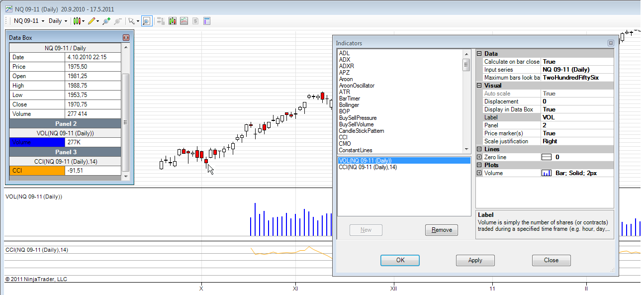Click the Input series value field
Screen dimensions: 644x295
(x=577, y=70)
